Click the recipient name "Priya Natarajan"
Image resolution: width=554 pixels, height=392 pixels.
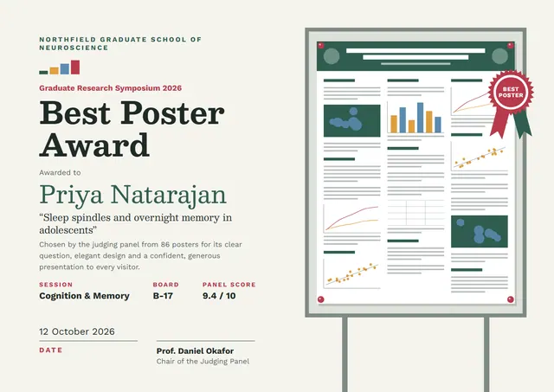(132, 195)
